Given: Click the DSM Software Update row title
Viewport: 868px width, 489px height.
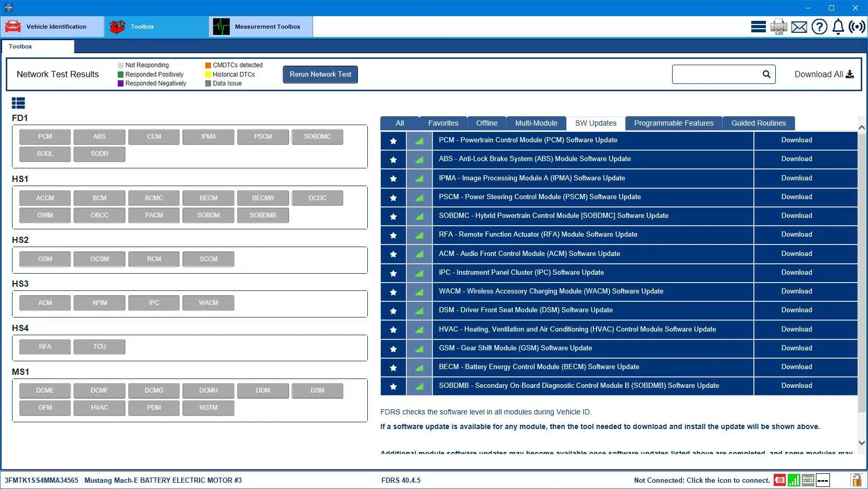Looking at the screenshot, I should [526, 310].
